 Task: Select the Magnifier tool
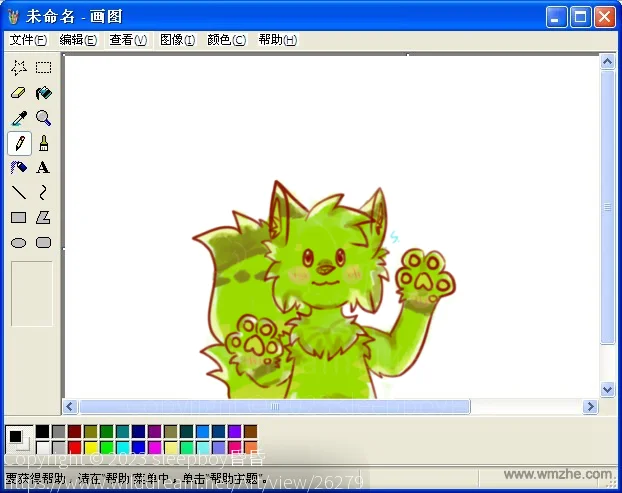point(43,118)
